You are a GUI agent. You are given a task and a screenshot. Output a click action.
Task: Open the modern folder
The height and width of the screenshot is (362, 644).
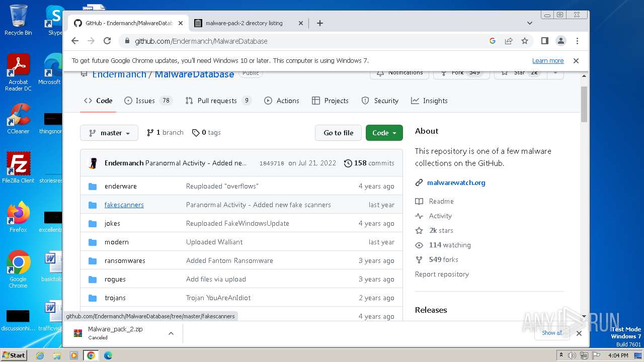(x=117, y=242)
